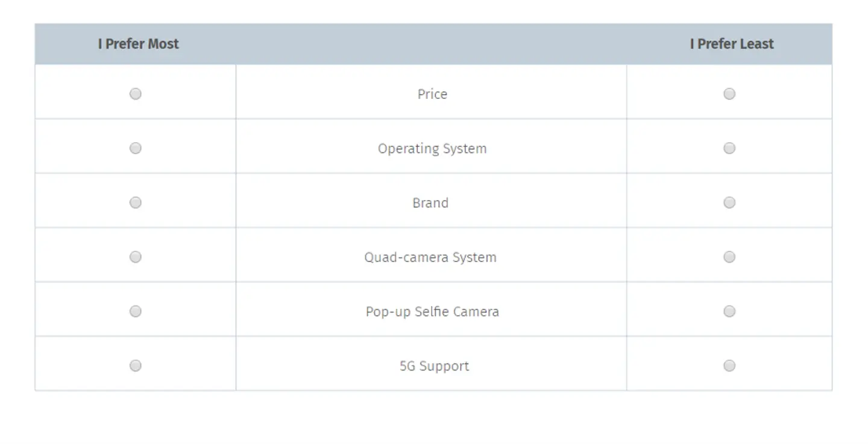
Task: Choose 5G Support as most preferred
Action: coord(136,366)
